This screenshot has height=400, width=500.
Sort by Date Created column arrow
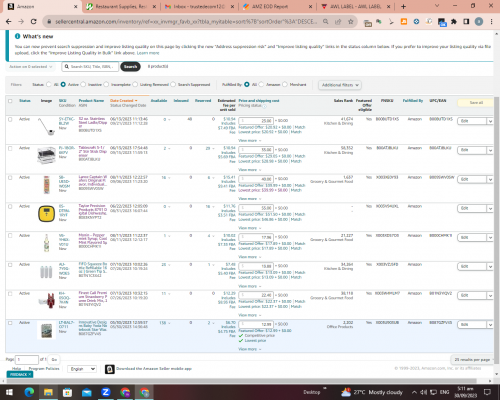point(136,101)
